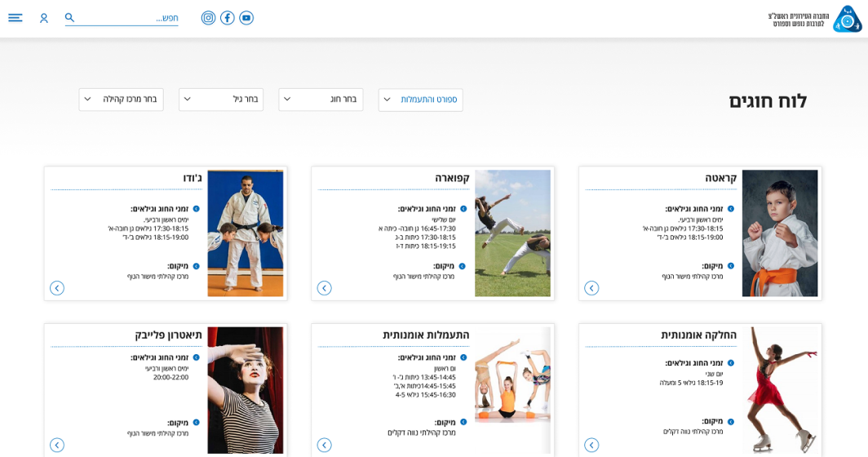Open the hamburger menu
The image size is (868, 457).
click(15, 18)
